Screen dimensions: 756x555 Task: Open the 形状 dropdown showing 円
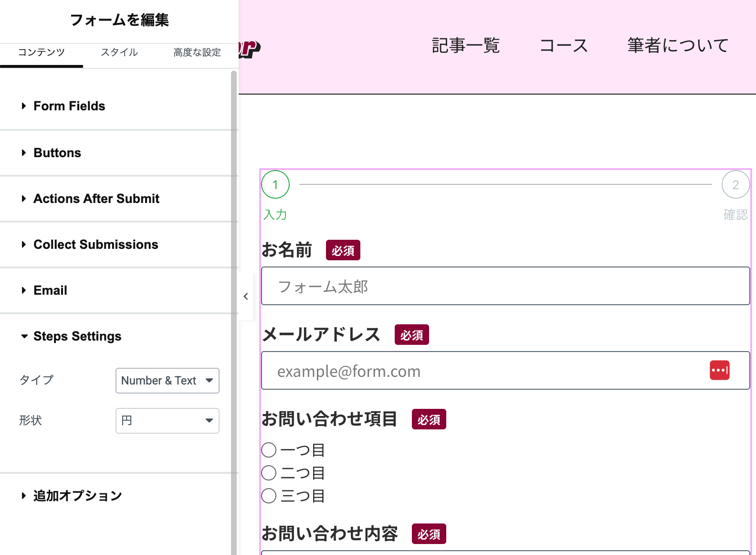tap(167, 421)
